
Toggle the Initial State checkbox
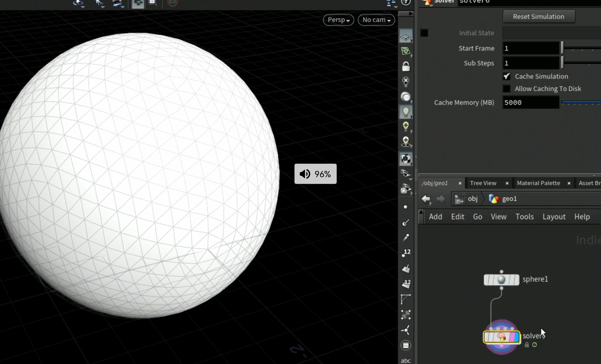(424, 33)
